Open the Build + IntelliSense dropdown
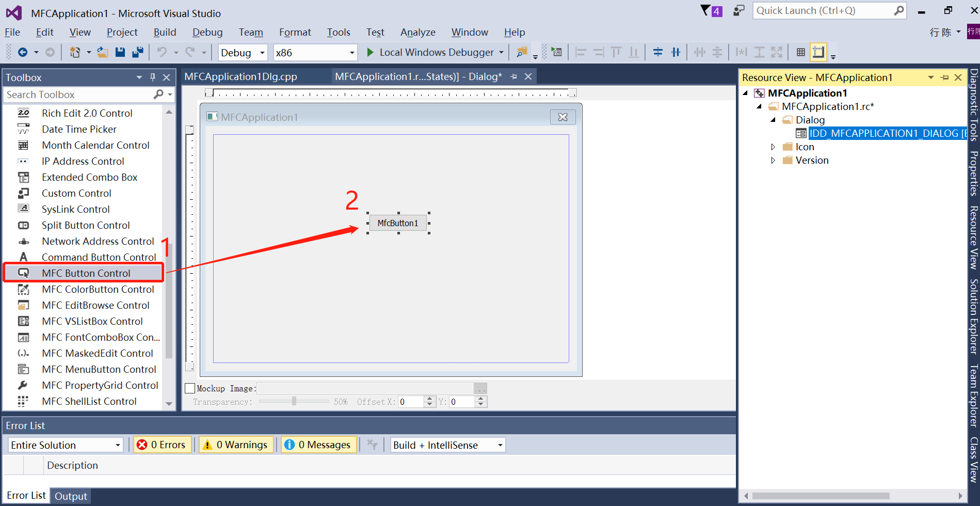This screenshot has width=980, height=506. (x=448, y=445)
